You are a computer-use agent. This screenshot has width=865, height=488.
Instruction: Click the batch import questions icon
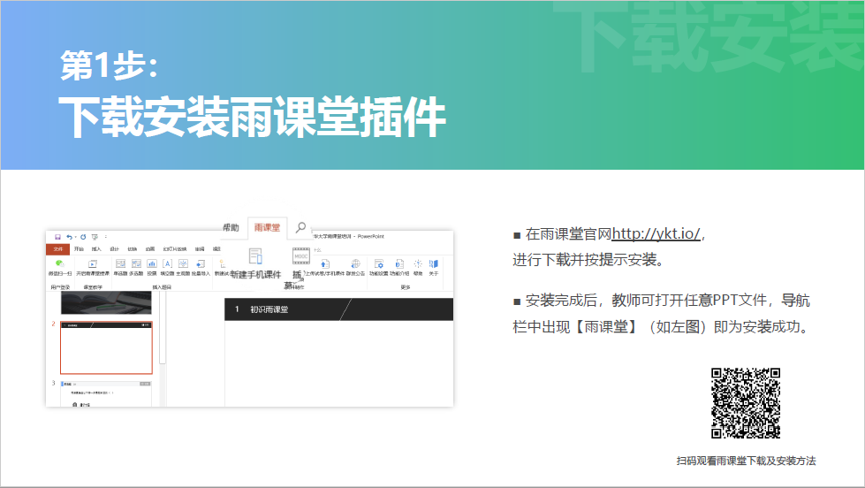pyautogui.click(x=200, y=264)
